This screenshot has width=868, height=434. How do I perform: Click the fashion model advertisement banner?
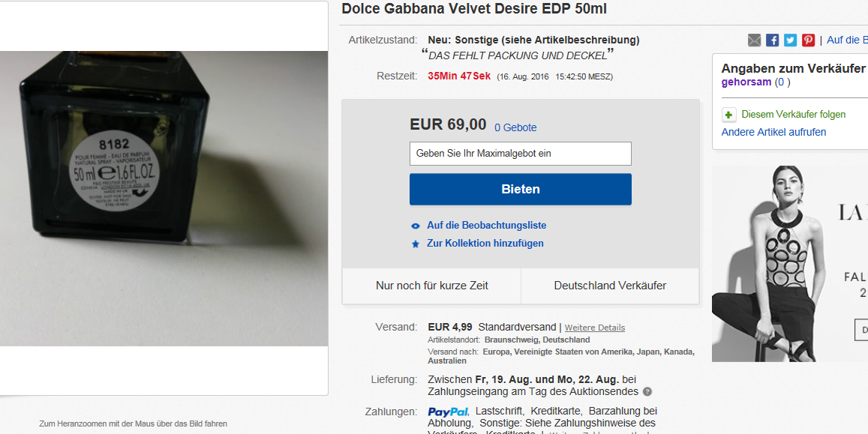tap(790, 264)
